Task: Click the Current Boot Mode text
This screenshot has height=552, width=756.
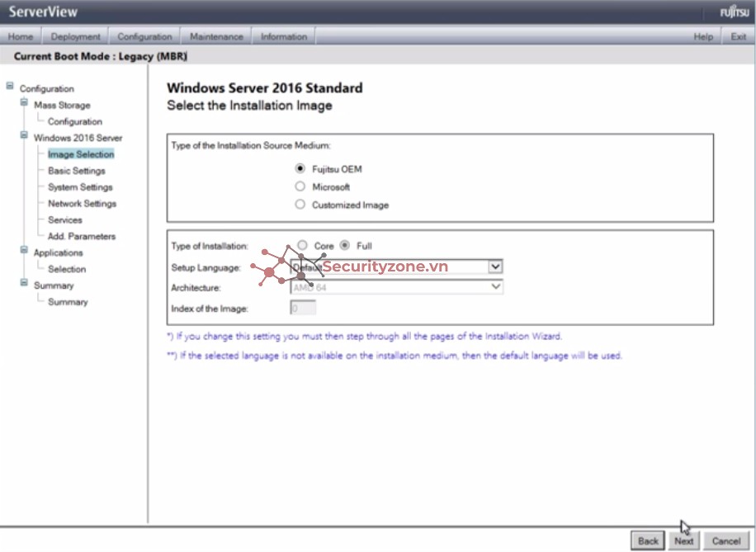Action: coord(101,56)
